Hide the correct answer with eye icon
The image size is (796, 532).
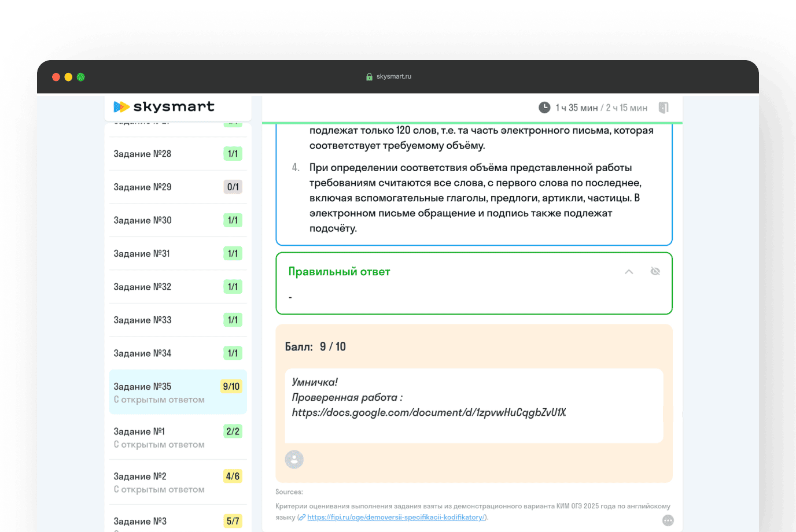(655, 271)
